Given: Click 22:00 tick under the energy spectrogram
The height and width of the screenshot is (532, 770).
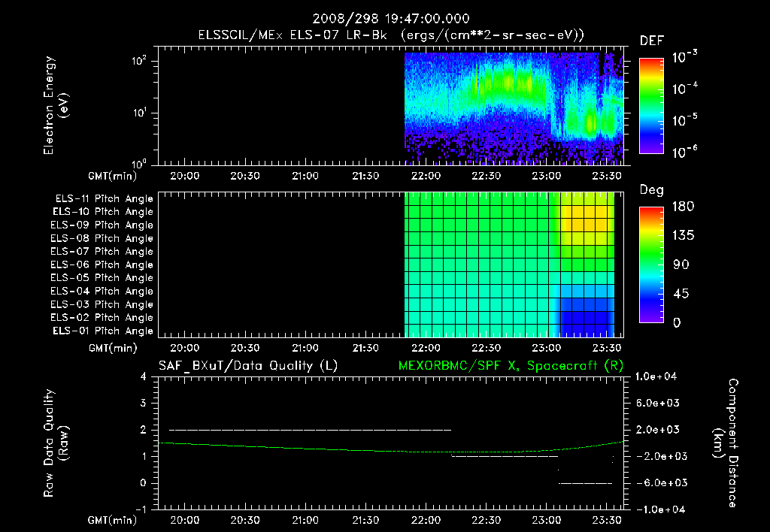Looking at the screenshot, I should (x=426, y=176).
